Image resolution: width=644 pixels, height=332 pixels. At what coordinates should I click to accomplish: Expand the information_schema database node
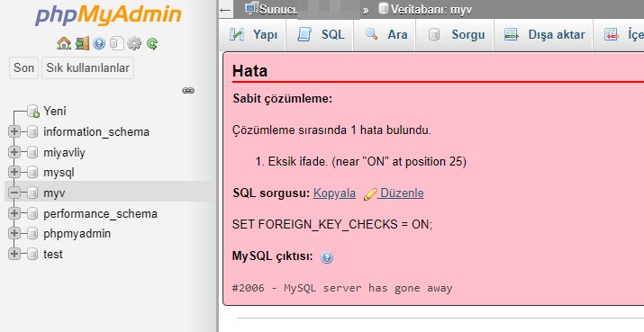tap(14, 131)
